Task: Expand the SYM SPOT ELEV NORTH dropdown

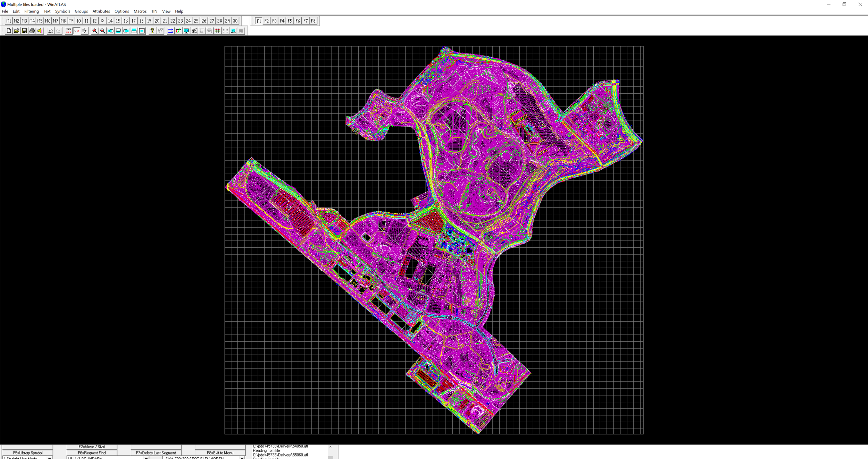Action: click(242, 458)
